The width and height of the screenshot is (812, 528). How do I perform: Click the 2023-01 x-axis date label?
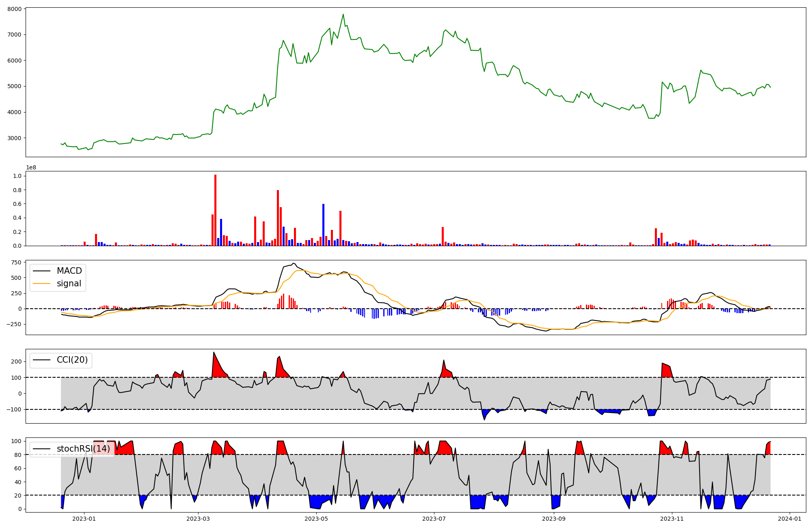point(84,519)
